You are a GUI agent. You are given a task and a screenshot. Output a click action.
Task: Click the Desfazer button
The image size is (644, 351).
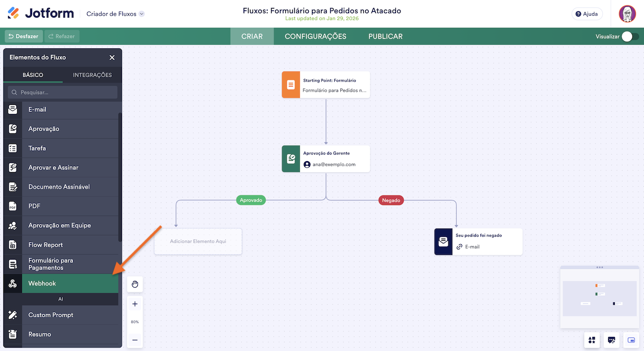23,36
